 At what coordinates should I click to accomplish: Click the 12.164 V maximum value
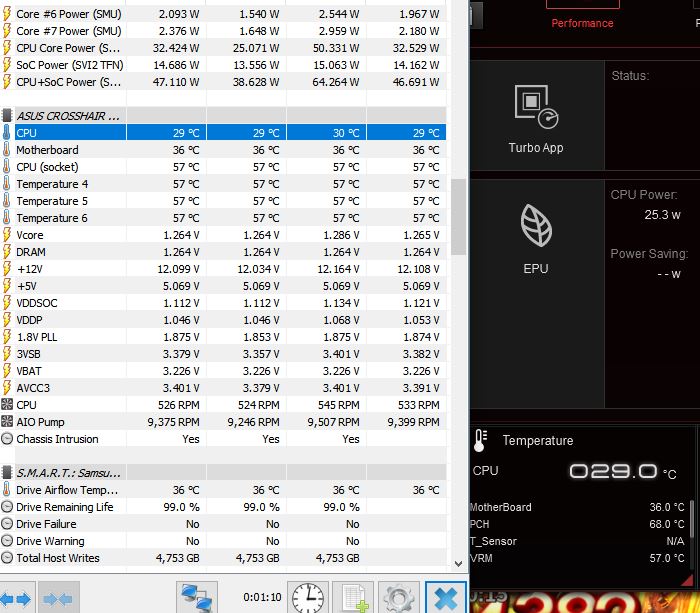338,269
